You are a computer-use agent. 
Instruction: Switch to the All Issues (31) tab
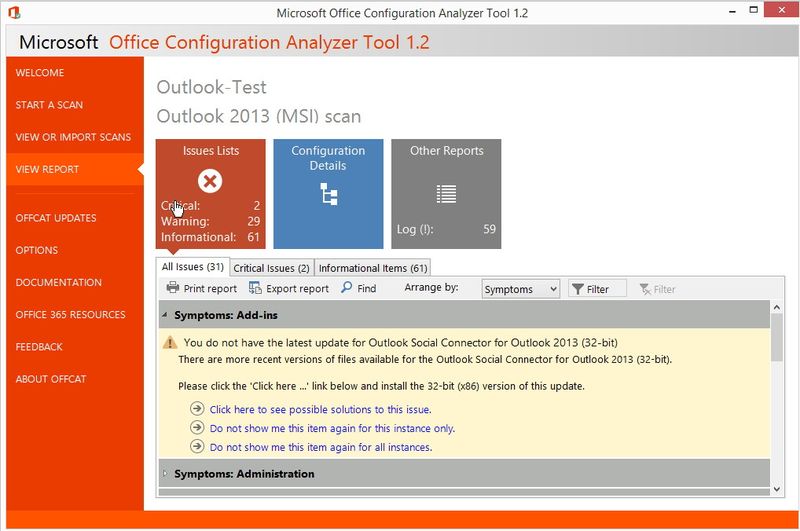click(x=193, y=267)
